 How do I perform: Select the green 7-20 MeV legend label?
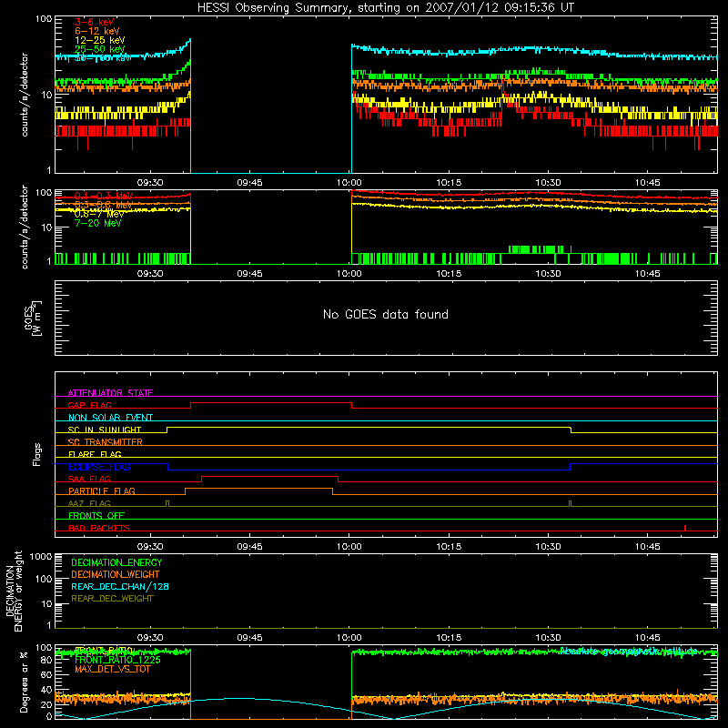pyautogui.click(x=97, y=223)
